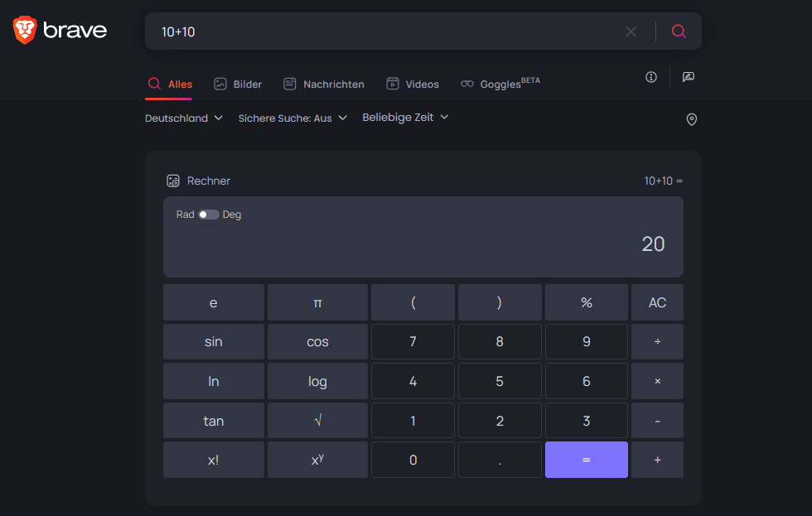Clear the search query with the X
This screenshot has width=812, height=516.
click(631, 31)
